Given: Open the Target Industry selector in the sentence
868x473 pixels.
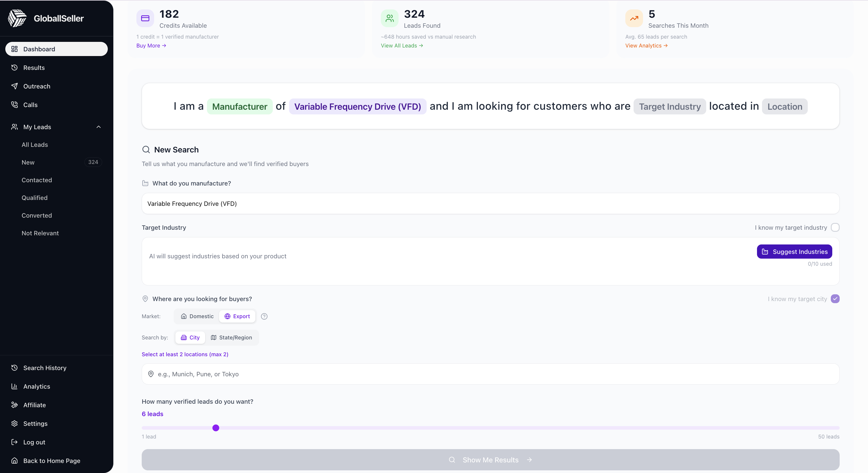Looking at the screenshot, I should click(670, 106).
